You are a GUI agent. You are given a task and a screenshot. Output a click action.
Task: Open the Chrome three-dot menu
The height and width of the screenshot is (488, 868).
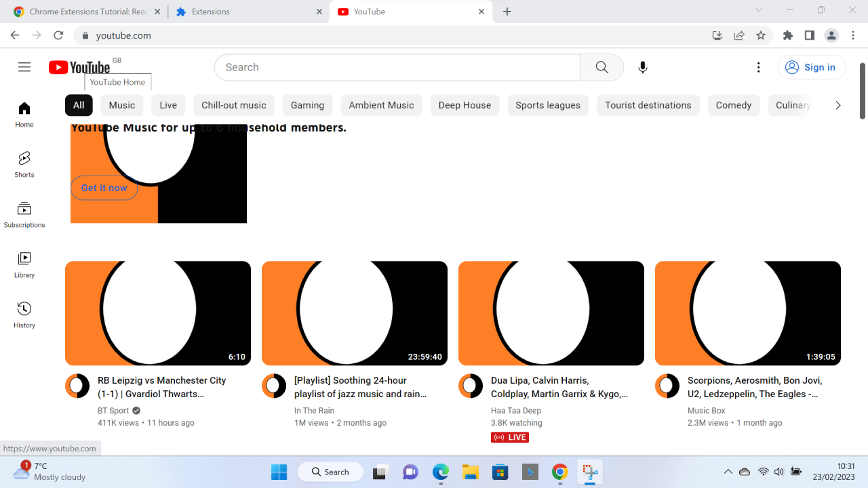(x=853, y=35)
